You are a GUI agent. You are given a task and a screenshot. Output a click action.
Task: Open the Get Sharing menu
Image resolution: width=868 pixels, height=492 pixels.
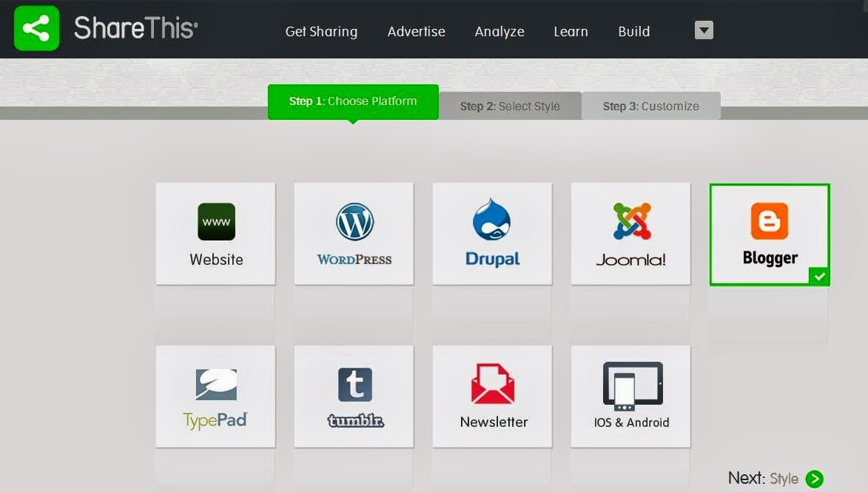(x=321, y=32)
